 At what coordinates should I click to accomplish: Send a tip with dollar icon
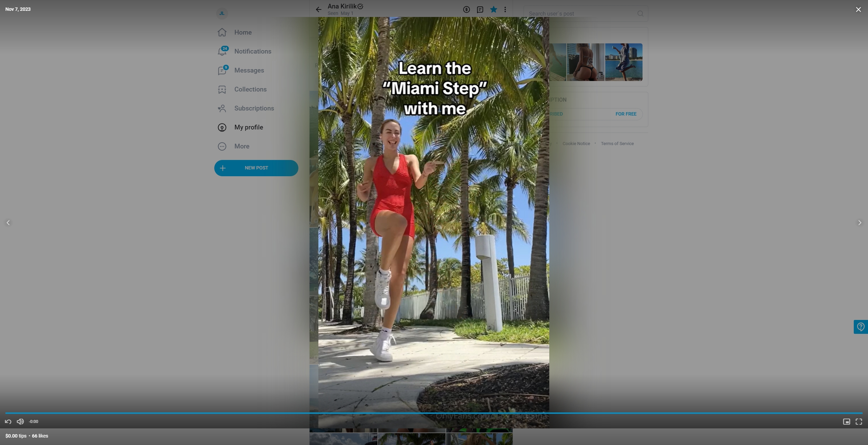467,9
